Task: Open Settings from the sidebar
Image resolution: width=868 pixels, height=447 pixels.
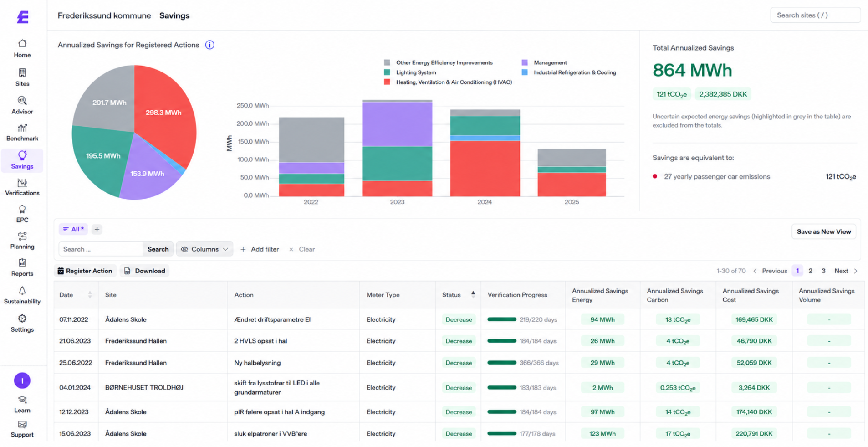Action: click(22, 324)
